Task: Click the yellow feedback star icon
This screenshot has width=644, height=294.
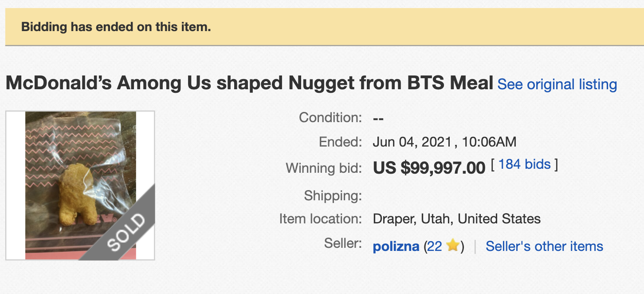Action: 452,246
